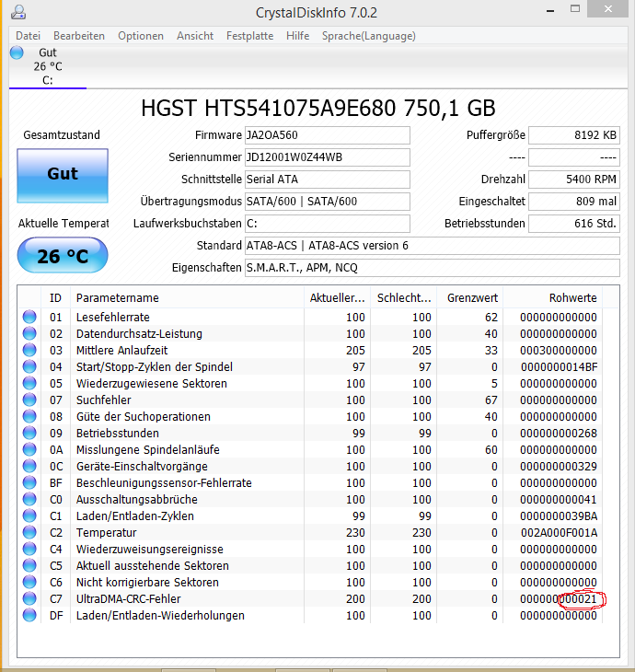Click the Standard field ATA8-ACS

(433, 246)
